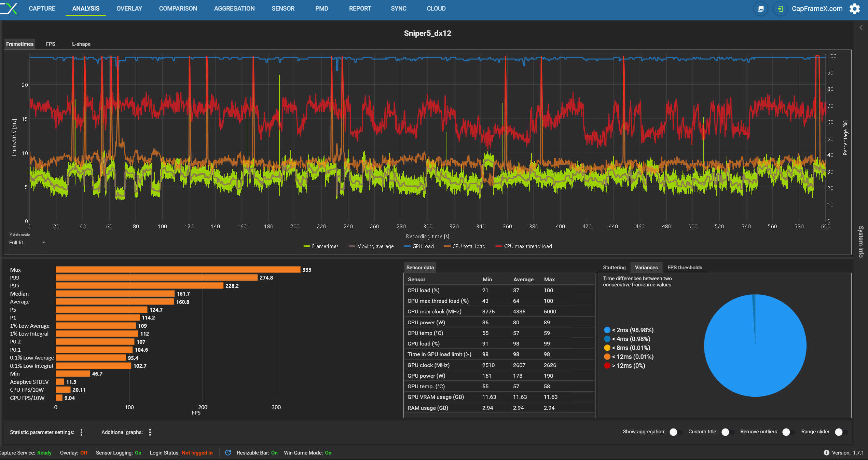This screenshot has height=460, width=868.
Task: Open the L-shape chart tab
Action: (x=81, y=44)
